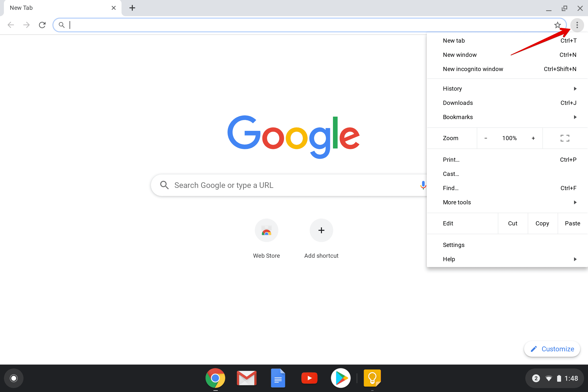Toggle fullscreen zoom with expand icon
This screenshot has height=392, width=588.
point(565,138)
